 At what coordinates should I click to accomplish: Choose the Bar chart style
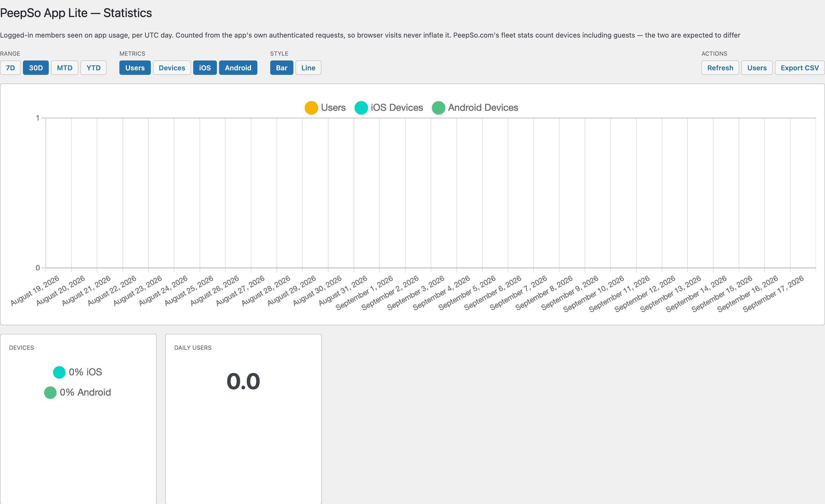click(x=282, y=68)
